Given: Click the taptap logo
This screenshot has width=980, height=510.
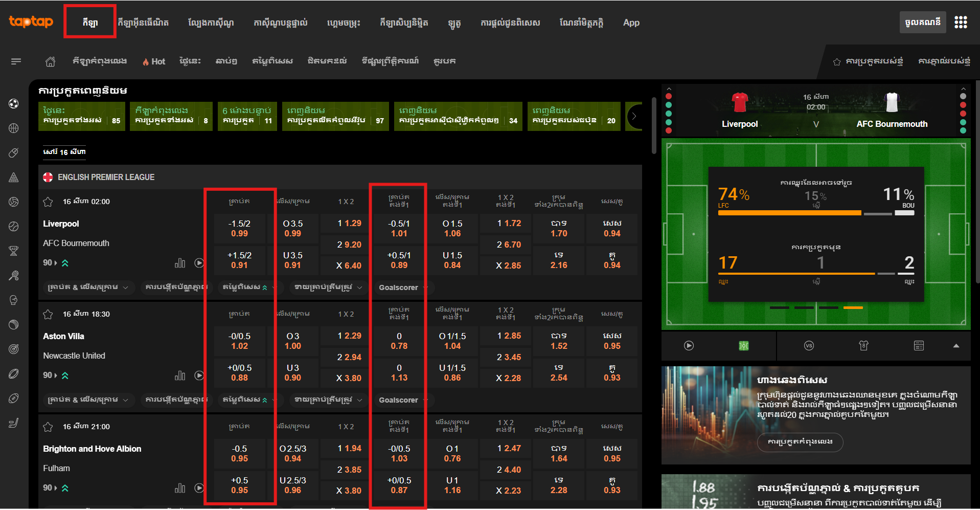Looking at the screenshot, I should (x=31, y=21).
